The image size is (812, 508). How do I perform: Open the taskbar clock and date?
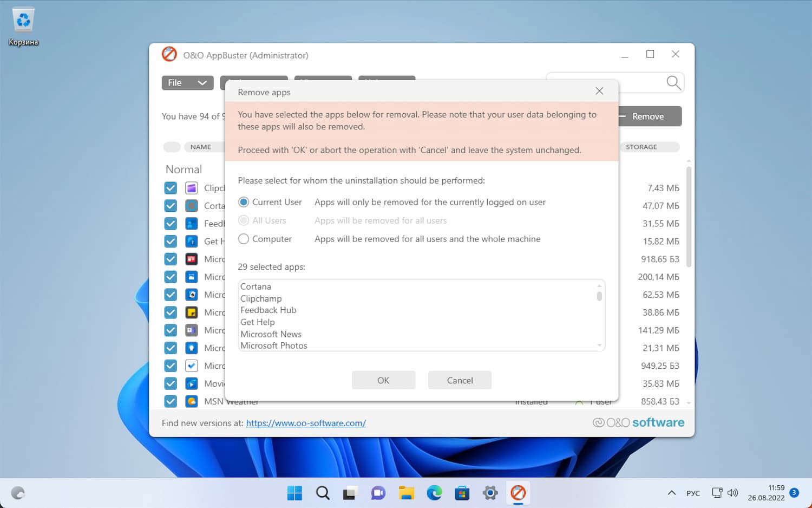pos(766,493)
